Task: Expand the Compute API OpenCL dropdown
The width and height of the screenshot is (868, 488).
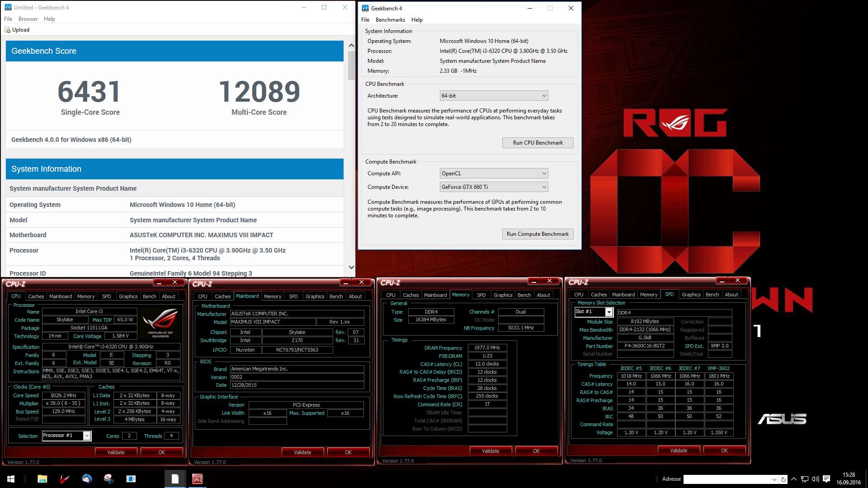Action: (494, 174)
